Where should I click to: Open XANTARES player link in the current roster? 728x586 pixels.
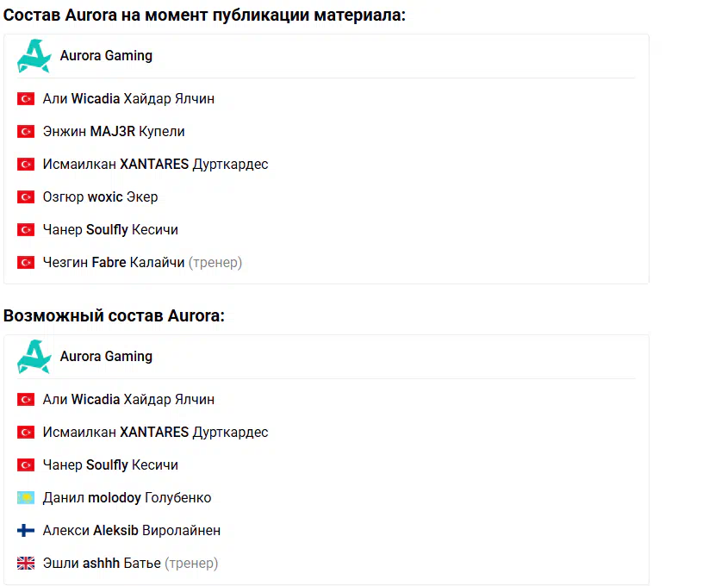(x=155, y=165)
